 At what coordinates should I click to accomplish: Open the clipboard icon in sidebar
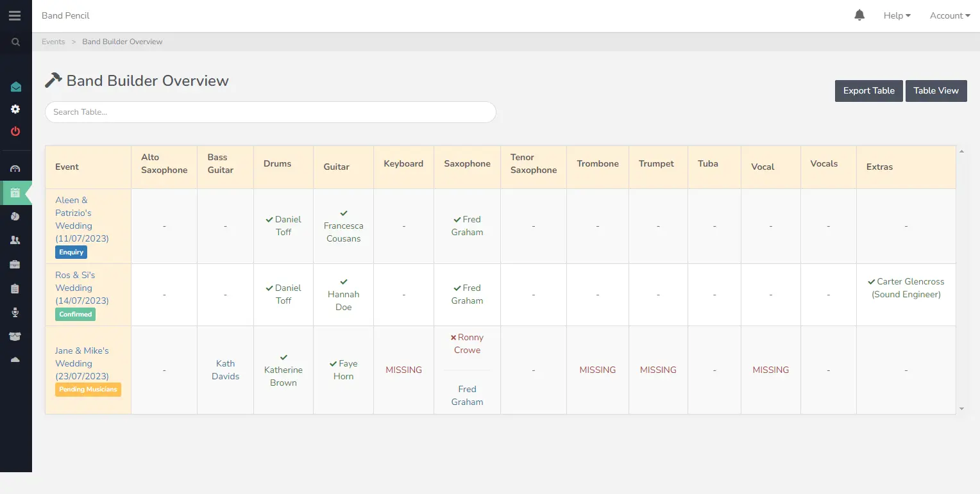pos(15,289)
